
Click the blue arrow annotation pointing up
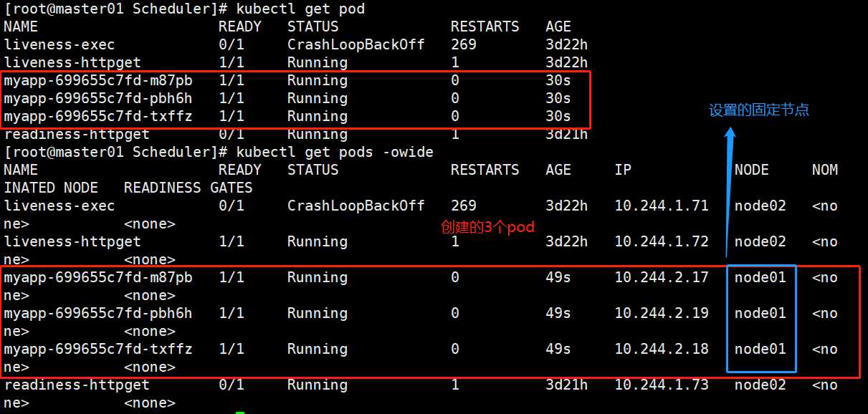tap(729, 192)
